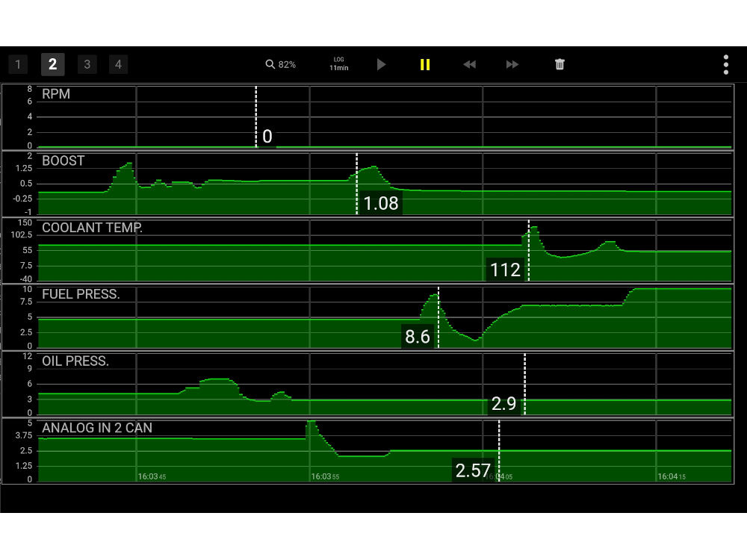Click the zoom 82% magnifier
747x560 pixels.
pyautogui.click(x=281, y=65)
